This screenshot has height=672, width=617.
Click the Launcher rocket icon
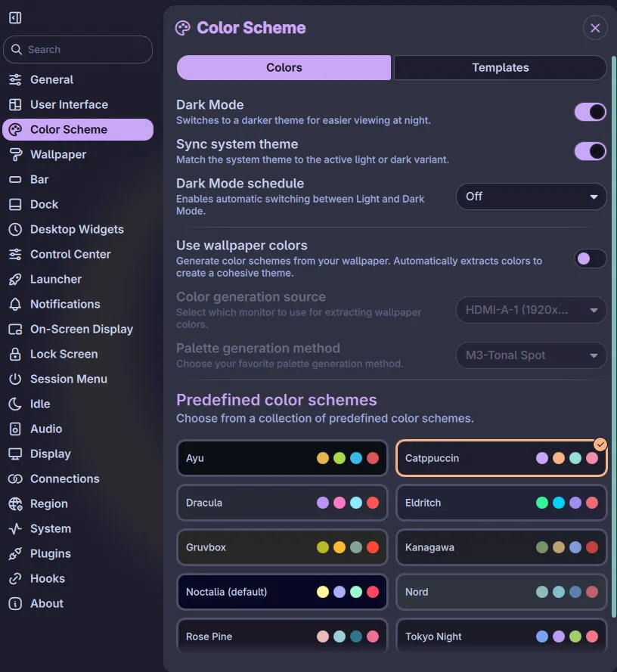(x=15, y=280)
